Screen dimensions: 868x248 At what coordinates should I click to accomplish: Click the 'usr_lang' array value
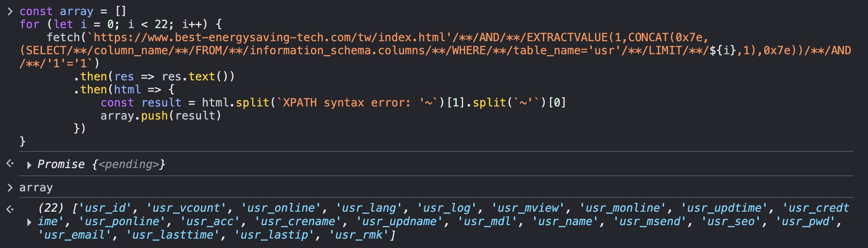(369, 208)
